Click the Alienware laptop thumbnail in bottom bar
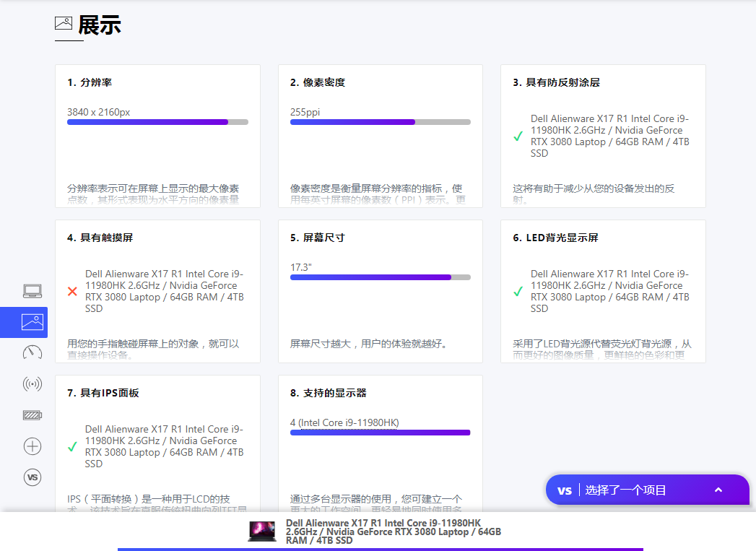The height and width of the screenshot is (551, 756). coord(262,532)
